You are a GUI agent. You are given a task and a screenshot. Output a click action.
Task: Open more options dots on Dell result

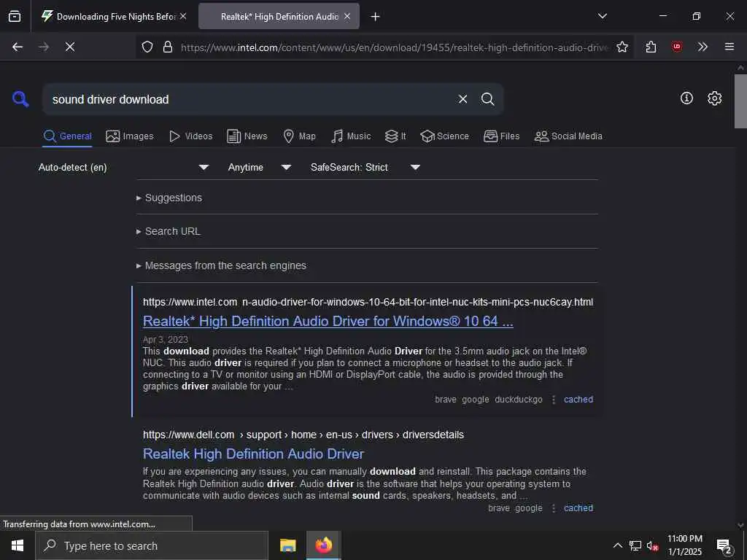pos(553,508)
